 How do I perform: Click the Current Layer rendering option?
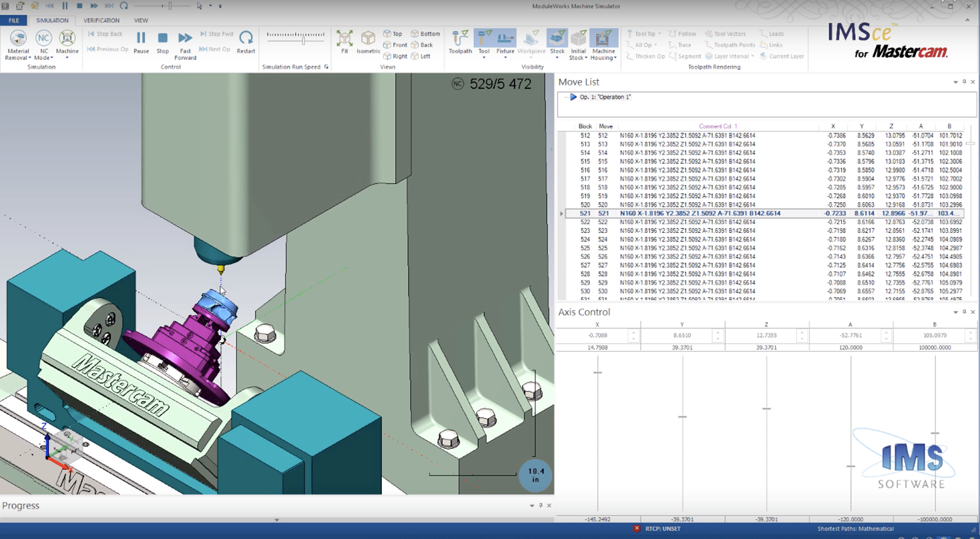[x=781, y=57]
